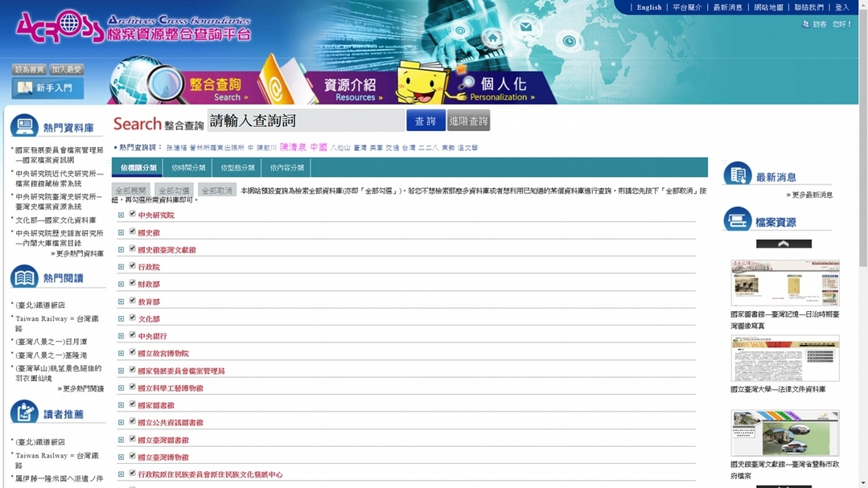868x488 pixels.
Task: Open the 國立臺灣大學—法律文件資料庫 thumbnail
Action: 785,358
